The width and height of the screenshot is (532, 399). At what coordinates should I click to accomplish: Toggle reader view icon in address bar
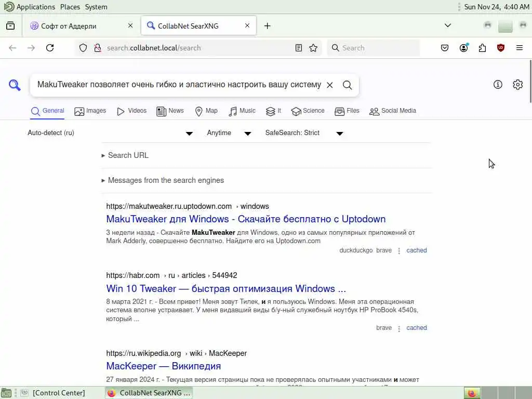299,48
